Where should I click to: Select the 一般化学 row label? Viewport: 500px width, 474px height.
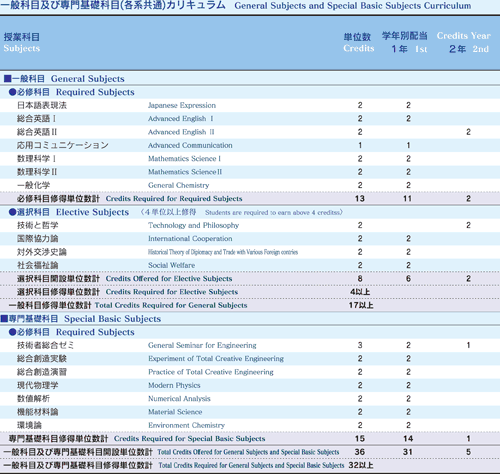click(x=34, y=185)
